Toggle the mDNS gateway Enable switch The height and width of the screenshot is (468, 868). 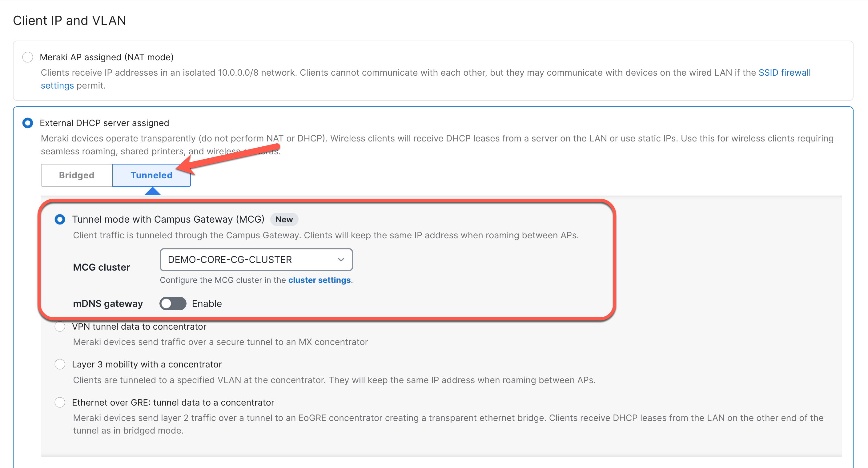coord(173,303)
